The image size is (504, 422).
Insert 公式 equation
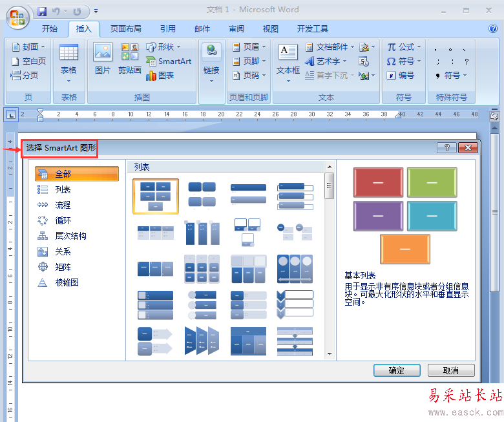404,47
